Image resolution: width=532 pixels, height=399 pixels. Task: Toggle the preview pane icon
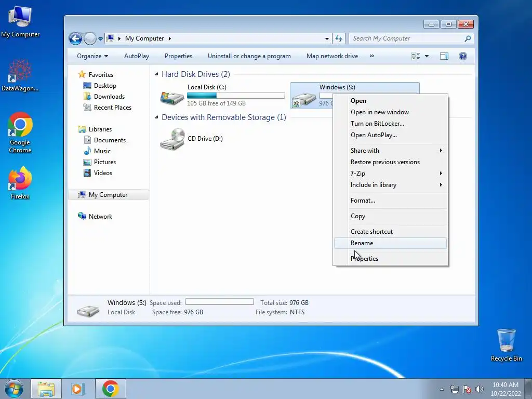[x=444, y=56]
